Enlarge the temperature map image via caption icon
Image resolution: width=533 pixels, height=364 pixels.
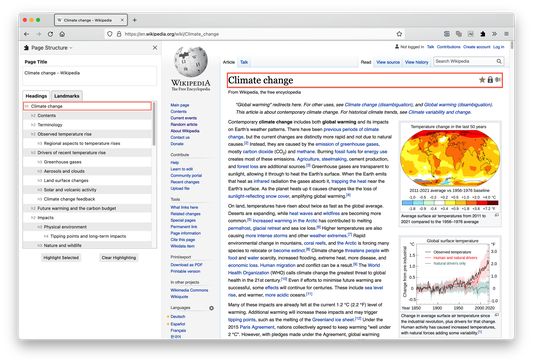tap(497, 215)
